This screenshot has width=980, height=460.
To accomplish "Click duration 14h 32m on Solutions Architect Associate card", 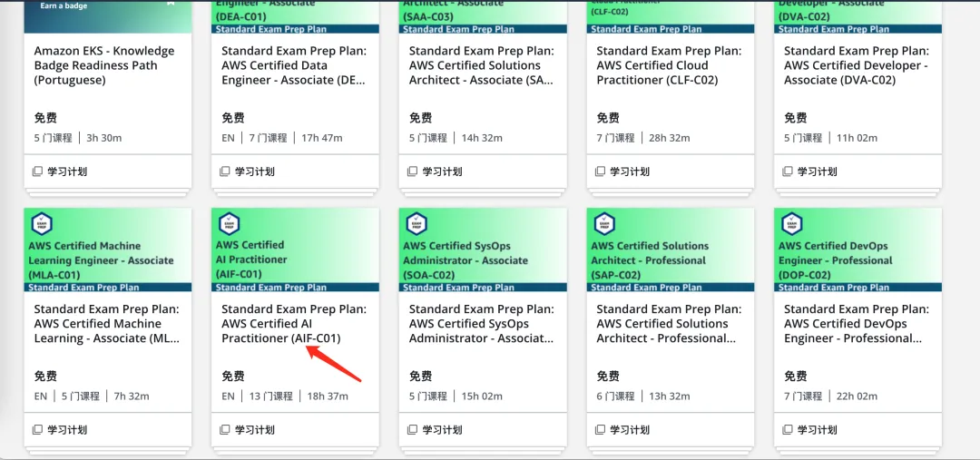I will point(482,138).
